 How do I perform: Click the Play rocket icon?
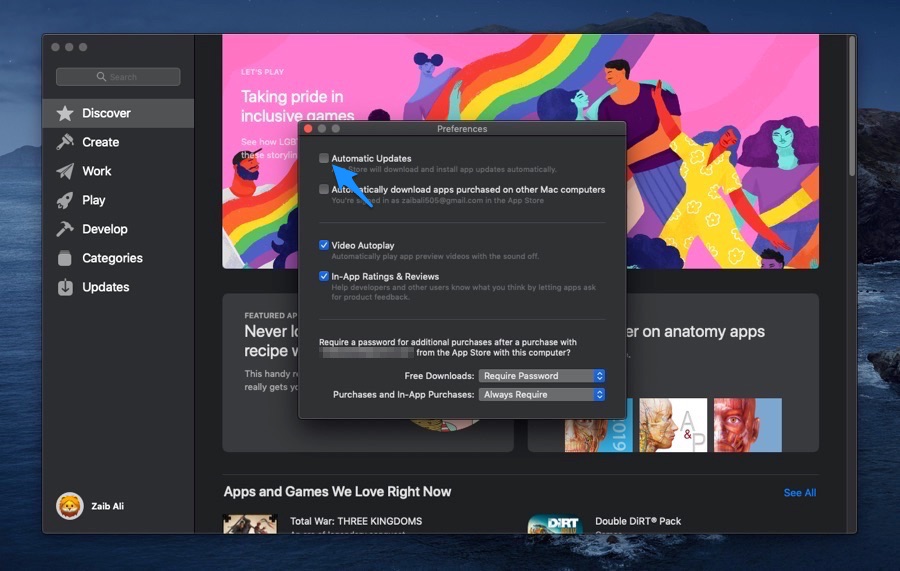[x=65, y=200]
